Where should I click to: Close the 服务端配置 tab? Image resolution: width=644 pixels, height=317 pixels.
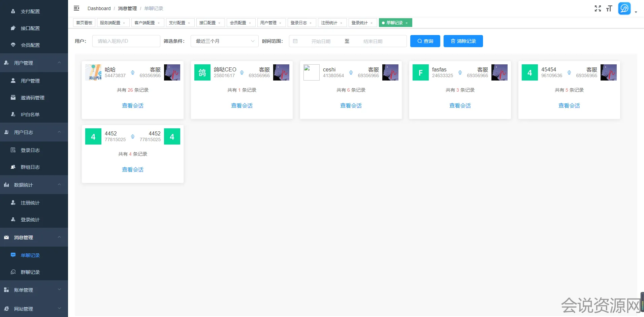click(124, 23)
